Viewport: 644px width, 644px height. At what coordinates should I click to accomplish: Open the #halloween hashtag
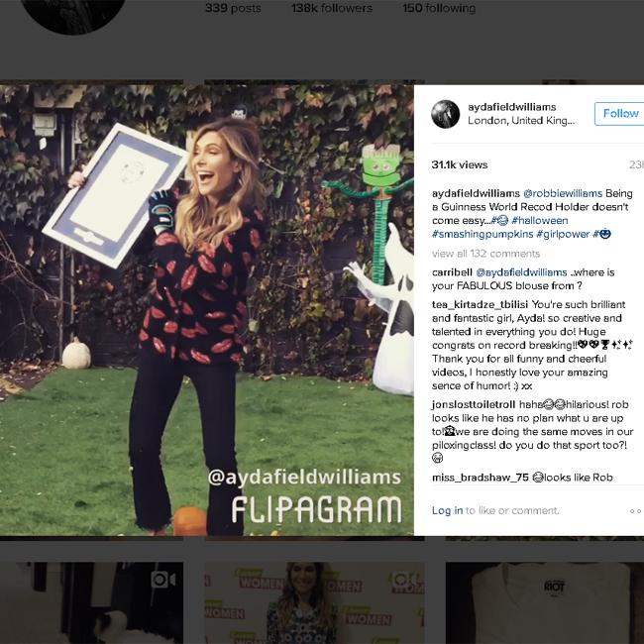[x=540, y=220]
